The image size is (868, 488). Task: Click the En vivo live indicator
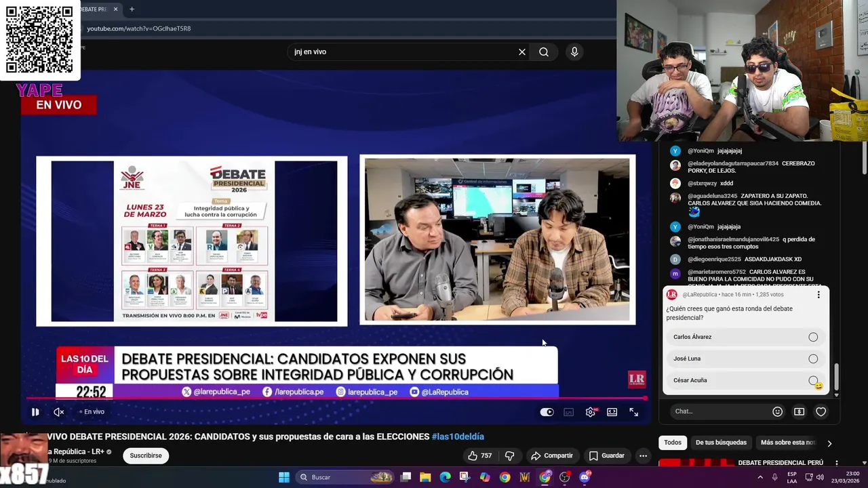point(92,411)
